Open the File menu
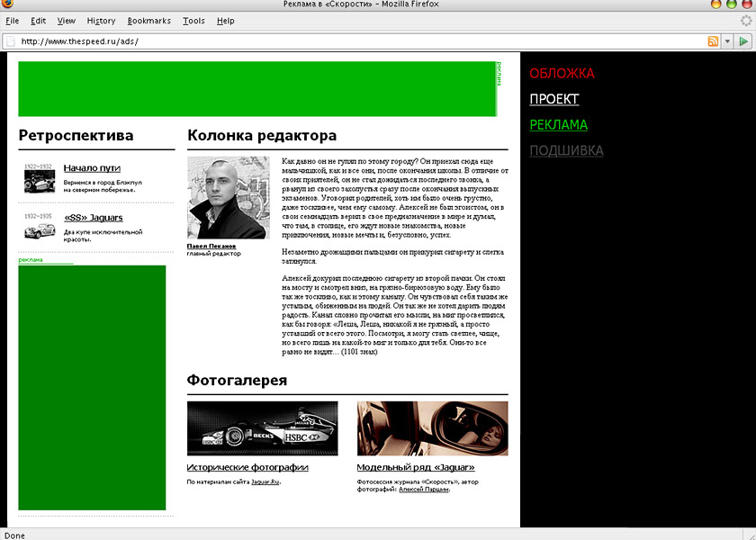 (x=13, y=21)
